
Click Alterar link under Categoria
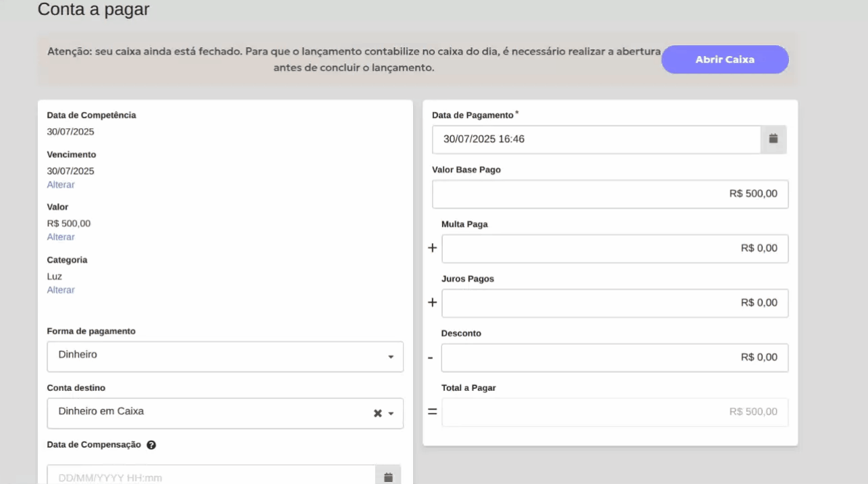61,290
